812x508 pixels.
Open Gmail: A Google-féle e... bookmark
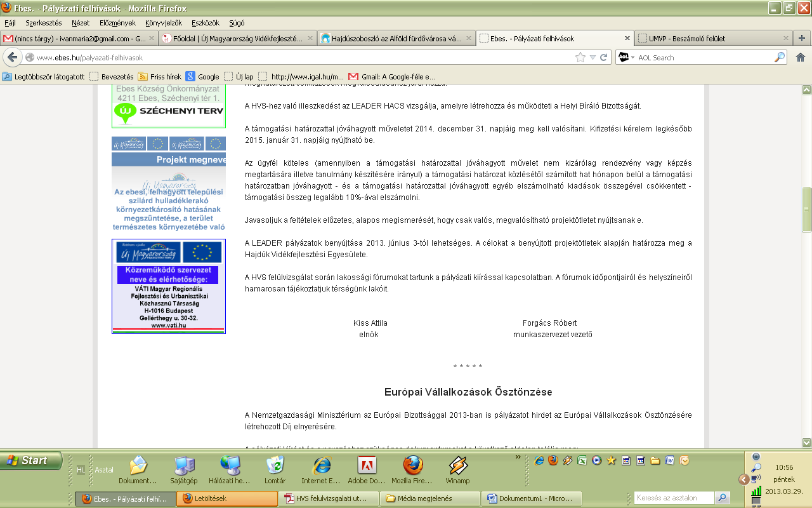(x=392, y=77)
